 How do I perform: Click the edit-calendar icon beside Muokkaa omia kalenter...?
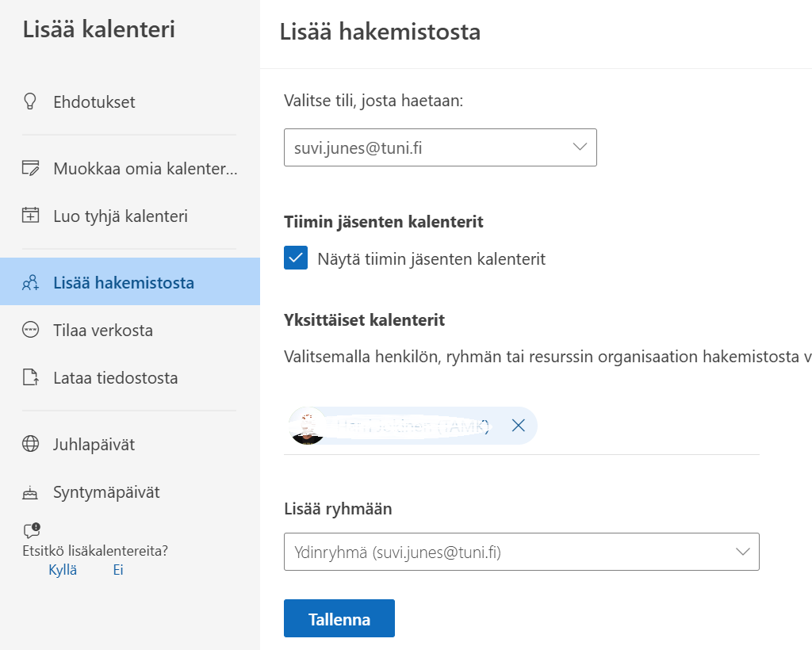[x=31, y=168]
